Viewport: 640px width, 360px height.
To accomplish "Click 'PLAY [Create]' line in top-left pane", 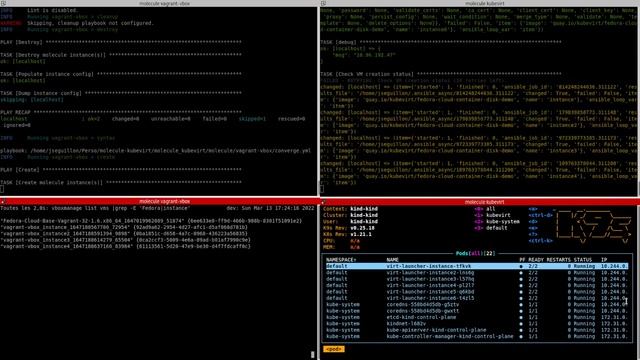I will [121, 170].
